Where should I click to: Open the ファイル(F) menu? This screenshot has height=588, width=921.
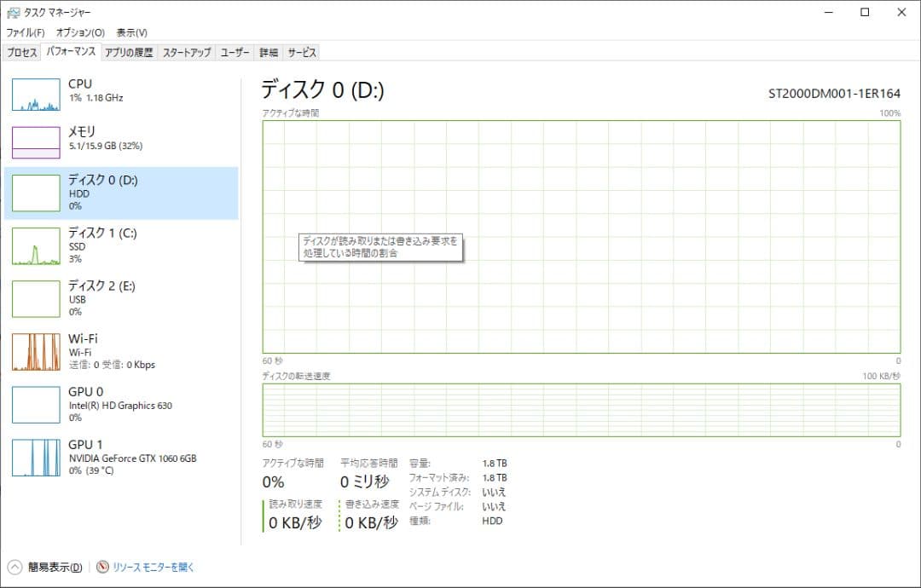click(26, 32)
